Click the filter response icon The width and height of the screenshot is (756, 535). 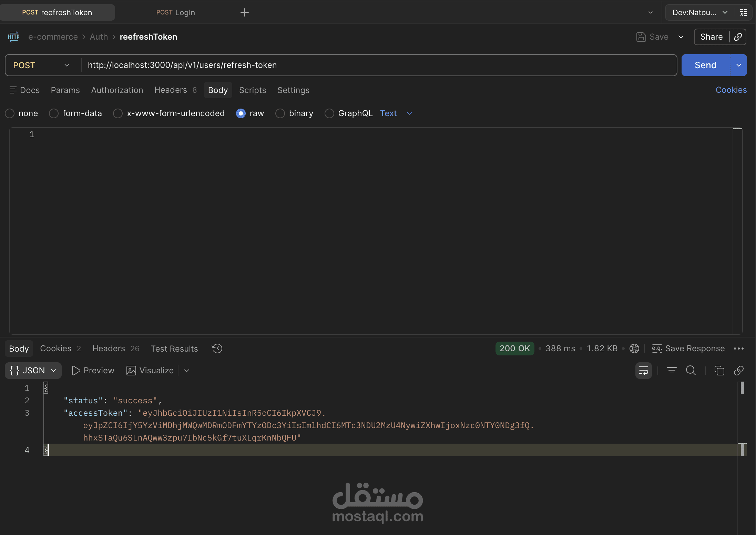[x=672, y=371]
